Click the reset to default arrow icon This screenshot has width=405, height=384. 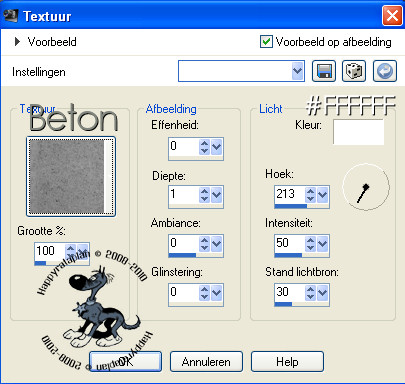coord(385,71)
